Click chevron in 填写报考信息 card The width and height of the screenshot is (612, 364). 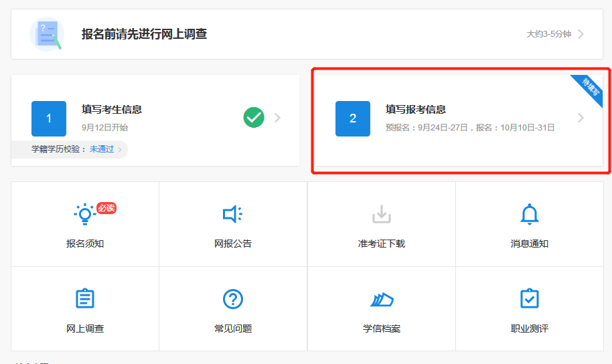[x=581, y=118]
